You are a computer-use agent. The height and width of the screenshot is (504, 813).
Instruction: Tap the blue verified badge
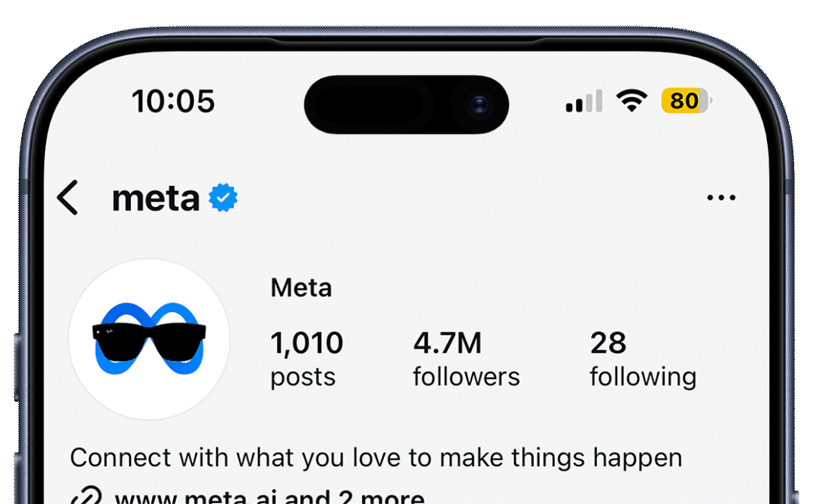(223, 198)
